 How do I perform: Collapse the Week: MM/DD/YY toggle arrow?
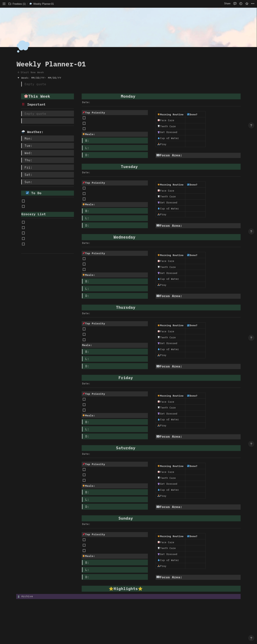pyautogui.click(x=18, y=78)
